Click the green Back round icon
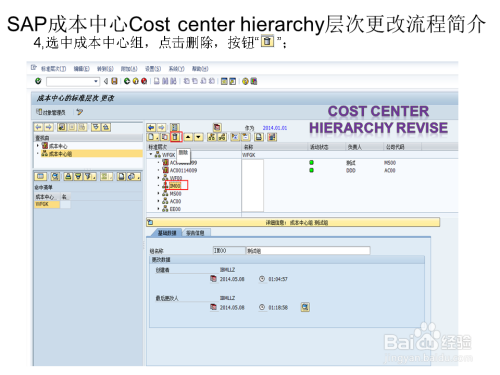The width and height of the screenshot is (500, 375). coord(127,81)
